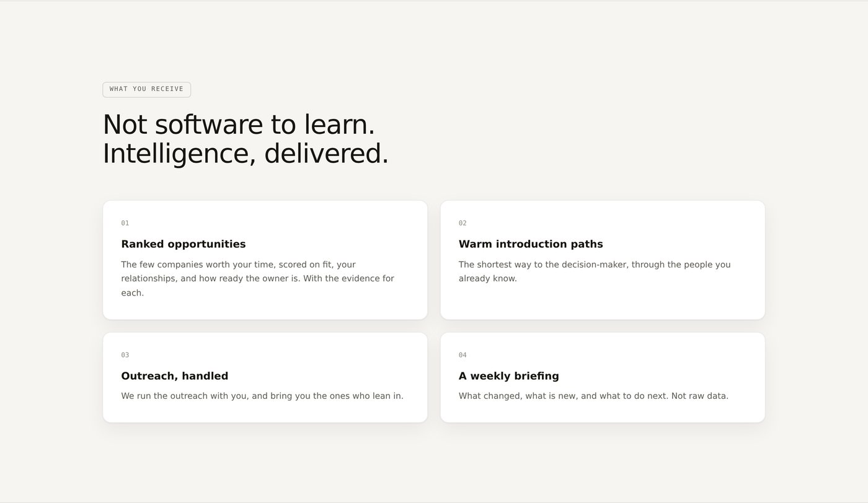Click the 01 number label
The width and height of the screenshot is (868, 503).
point(125,223)
